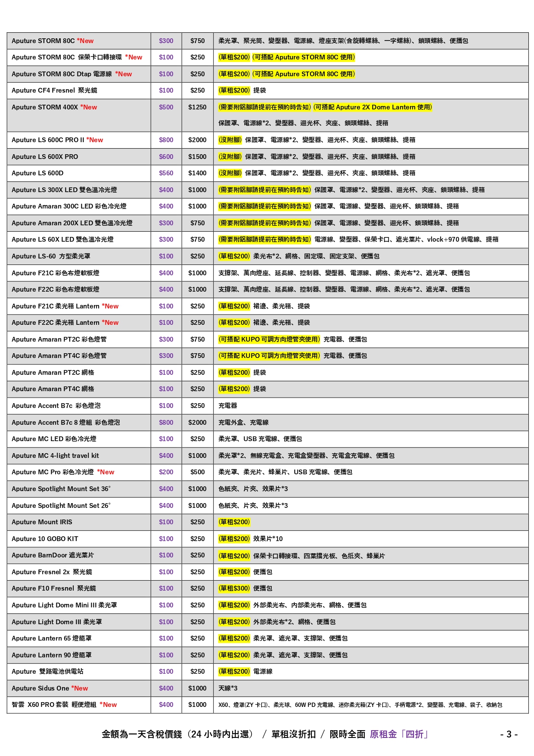This screenshot has height=756, width=534.
Task: Click highlighted (單租$300) in F10 Fresnel row
Action: pyautogui.click(x=234, y=588)
